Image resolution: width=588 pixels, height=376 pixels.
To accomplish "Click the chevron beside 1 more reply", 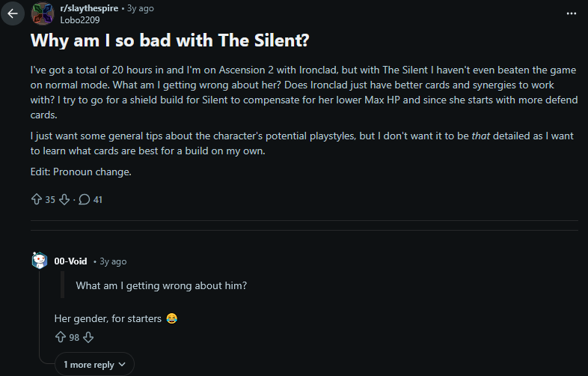I will point(122,364).
